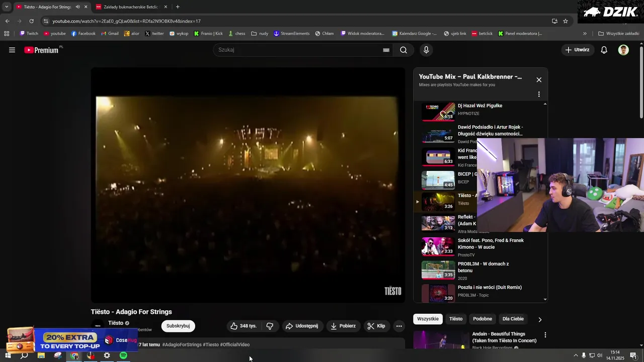Open the chess bookmark
The width and height of the screenshot is (644, 362).
pyautogui.click(x=236, y=34)
